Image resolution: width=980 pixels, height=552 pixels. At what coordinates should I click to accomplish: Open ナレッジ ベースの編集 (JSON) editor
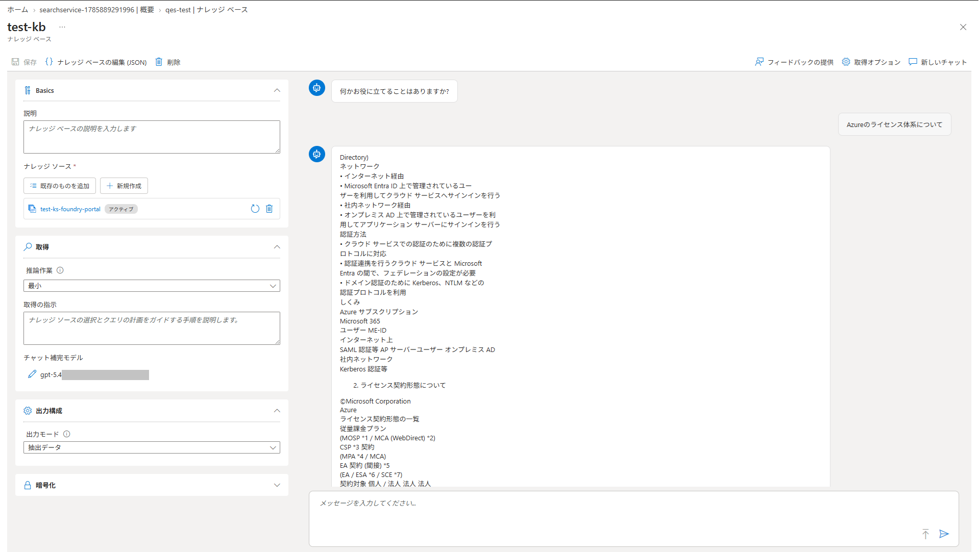coord(96,62)
